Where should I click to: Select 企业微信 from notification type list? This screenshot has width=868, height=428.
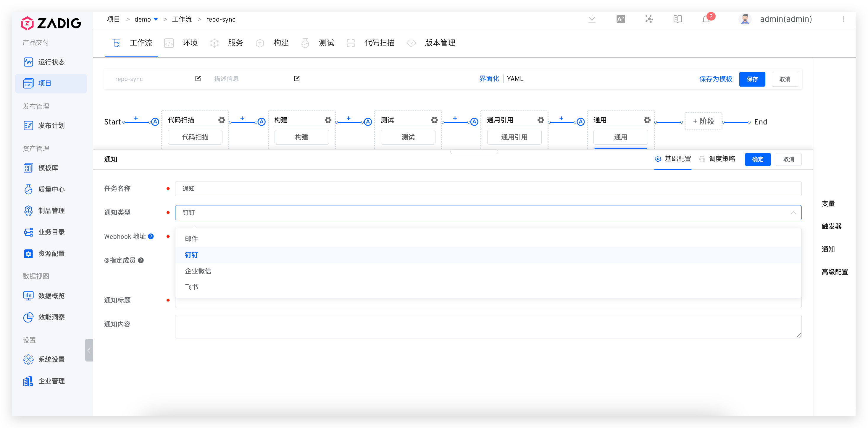[x=198, y=271]
